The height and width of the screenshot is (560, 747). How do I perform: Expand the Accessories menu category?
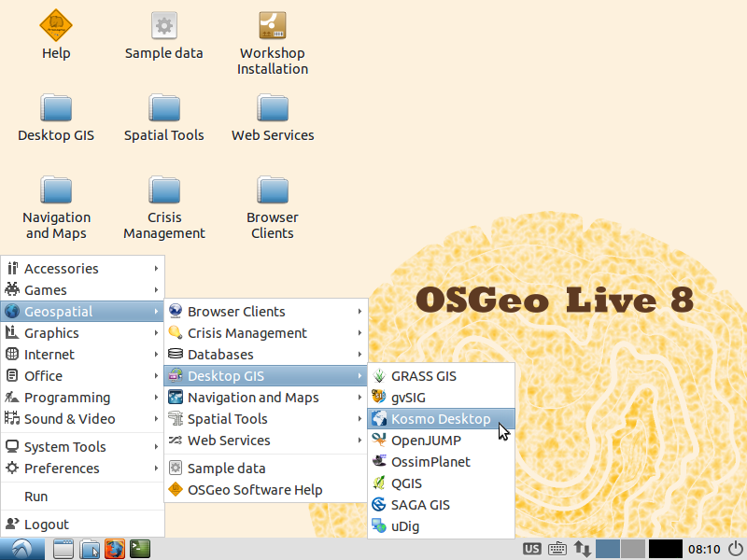pos(82,269)
